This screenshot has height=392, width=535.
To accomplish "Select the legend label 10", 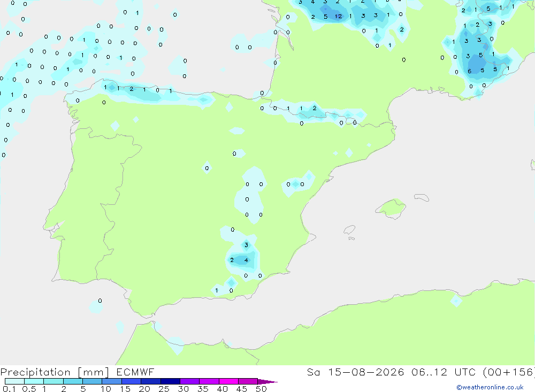I will 106,389.
